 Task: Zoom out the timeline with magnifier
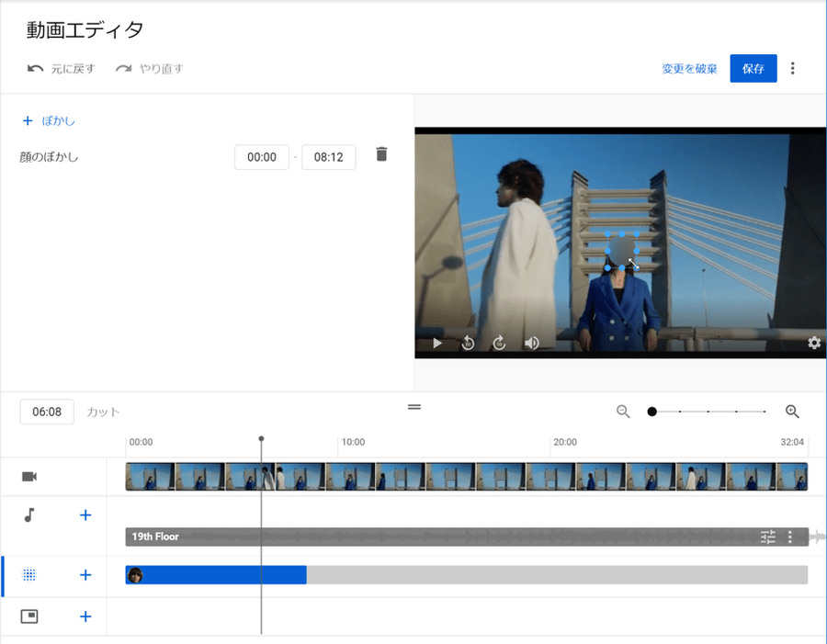623,412
